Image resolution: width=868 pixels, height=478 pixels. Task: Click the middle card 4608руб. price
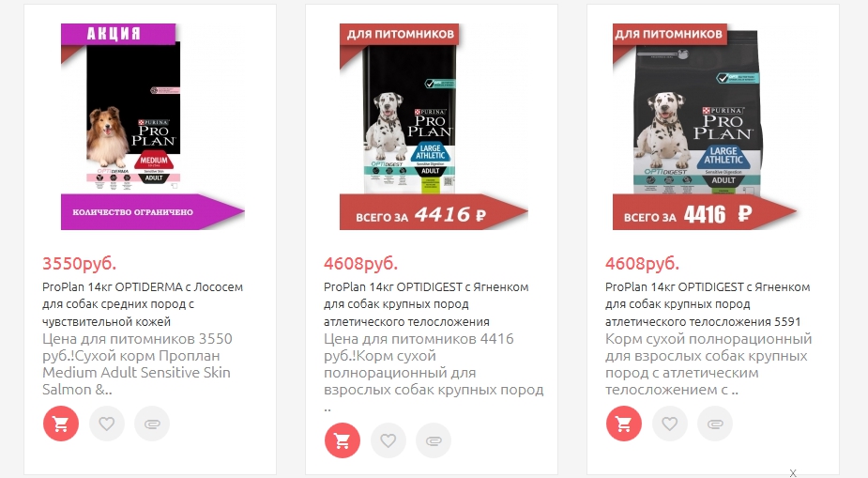pyautogui.click(x=361, y=263)
